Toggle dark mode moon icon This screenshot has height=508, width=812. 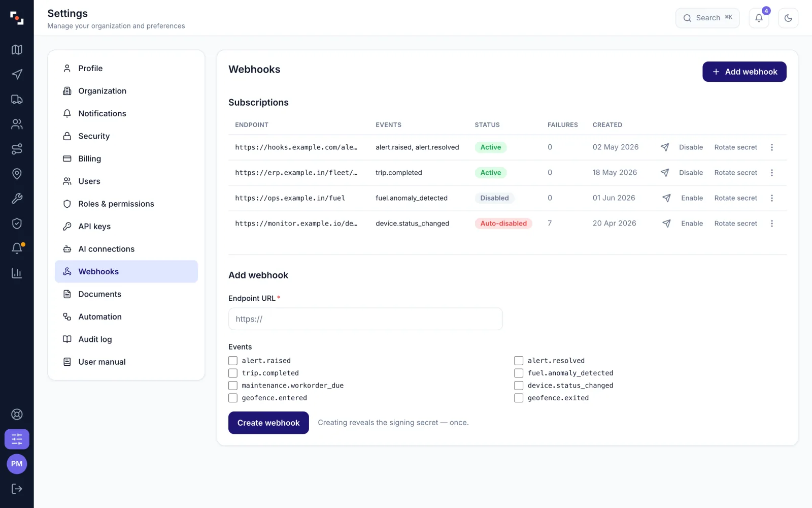pyautogui.click(x=788, y=18)
